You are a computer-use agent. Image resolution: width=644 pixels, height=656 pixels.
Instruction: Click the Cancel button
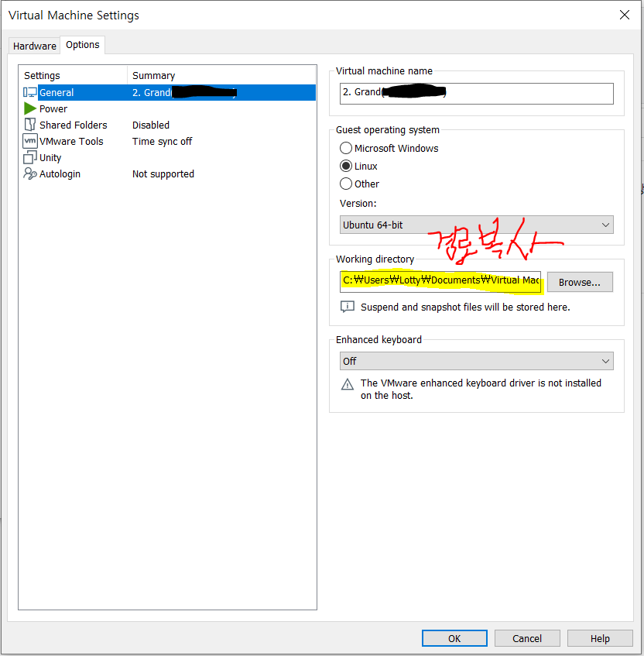tap(527, 638)
